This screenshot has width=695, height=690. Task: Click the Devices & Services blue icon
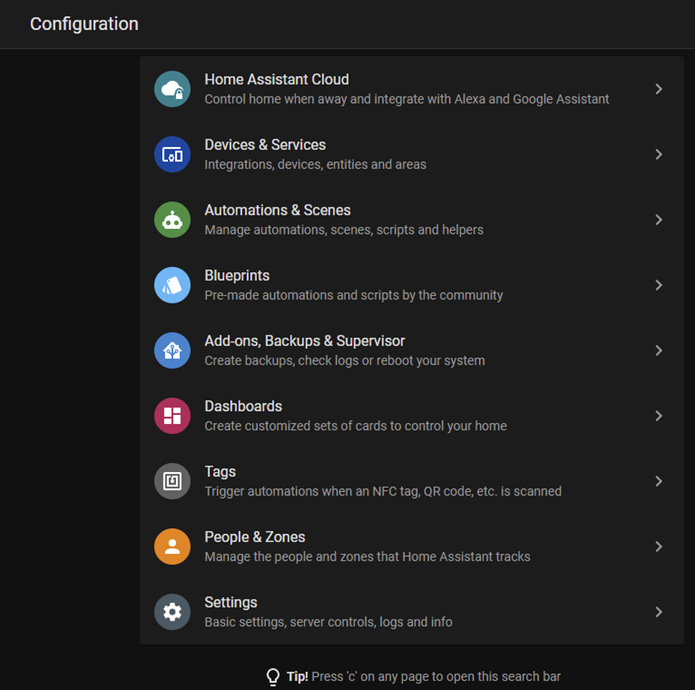coord(172,154)
